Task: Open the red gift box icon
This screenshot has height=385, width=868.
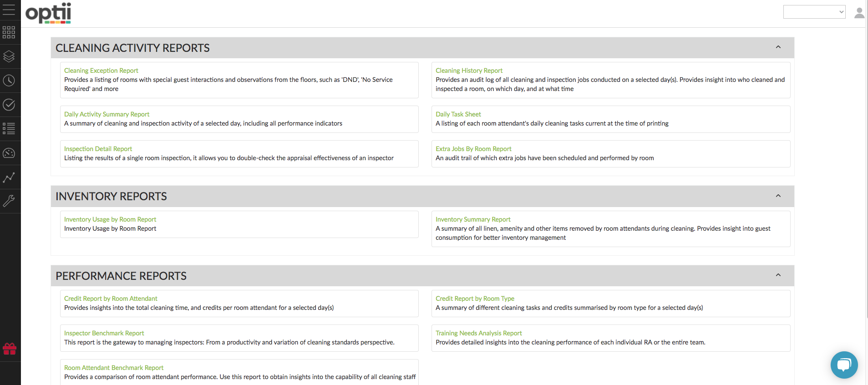Action: click(10, 349)
